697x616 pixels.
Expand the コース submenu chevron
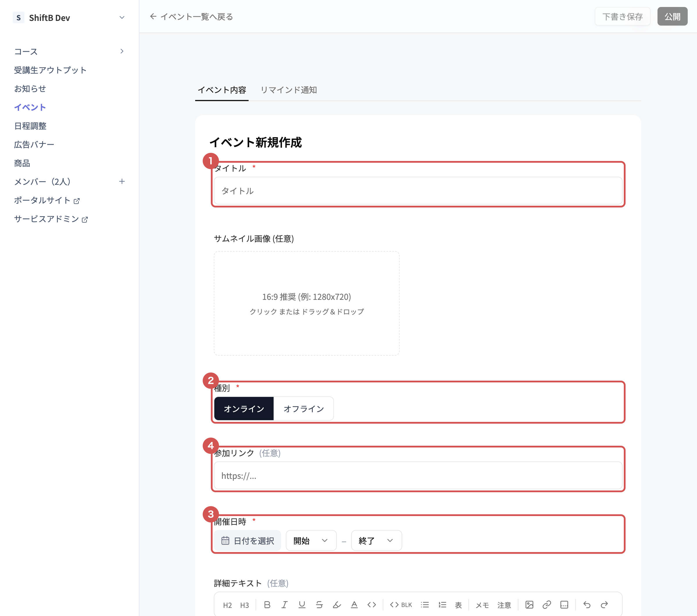122,51
